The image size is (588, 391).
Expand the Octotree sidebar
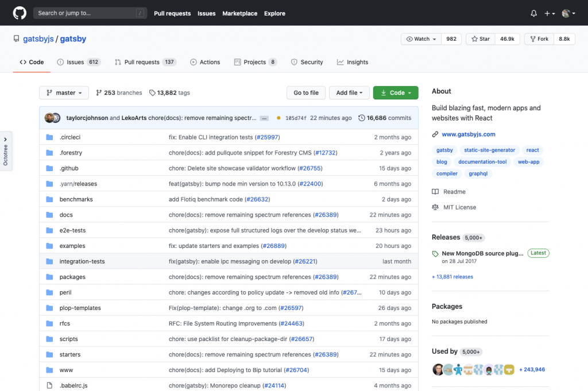(x=6, y=151)
